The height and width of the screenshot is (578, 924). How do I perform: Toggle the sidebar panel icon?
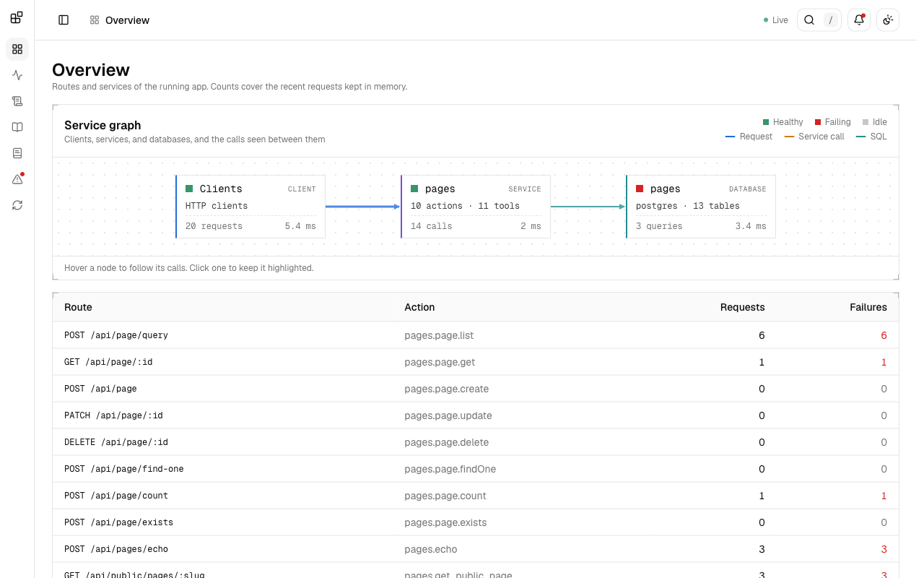click(64, 20)
